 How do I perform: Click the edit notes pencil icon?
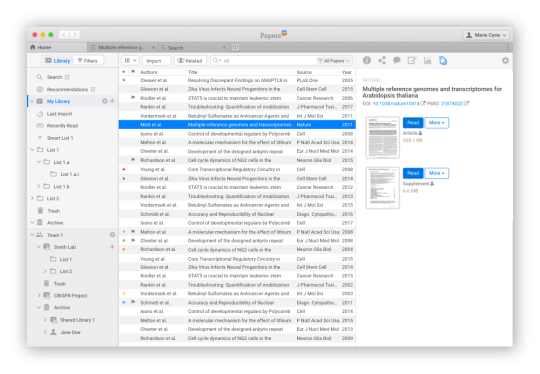coord(412,61)
